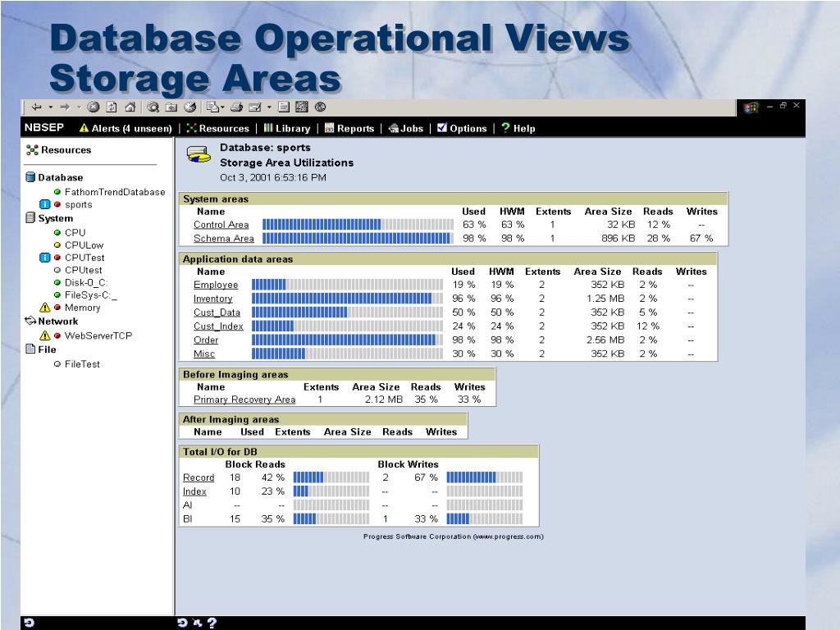
Task: Click the Record block writes bar
Action: pos(484,477)
